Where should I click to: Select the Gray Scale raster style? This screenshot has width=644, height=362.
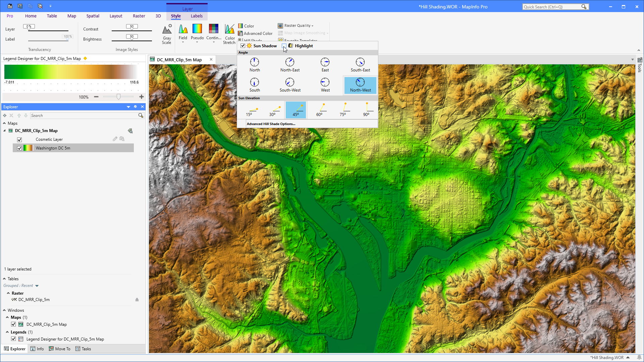coord(167,34)
